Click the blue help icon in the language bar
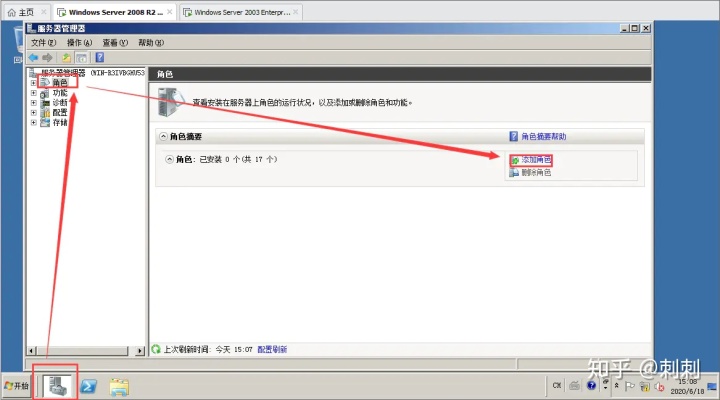720x400 pixels. pyautogui.click(x=591, y=386)
